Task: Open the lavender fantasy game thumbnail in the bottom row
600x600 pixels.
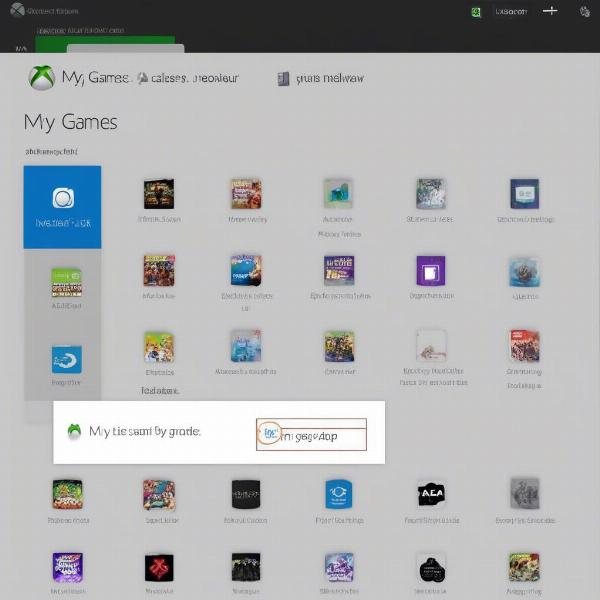Action: click(339, 568)
